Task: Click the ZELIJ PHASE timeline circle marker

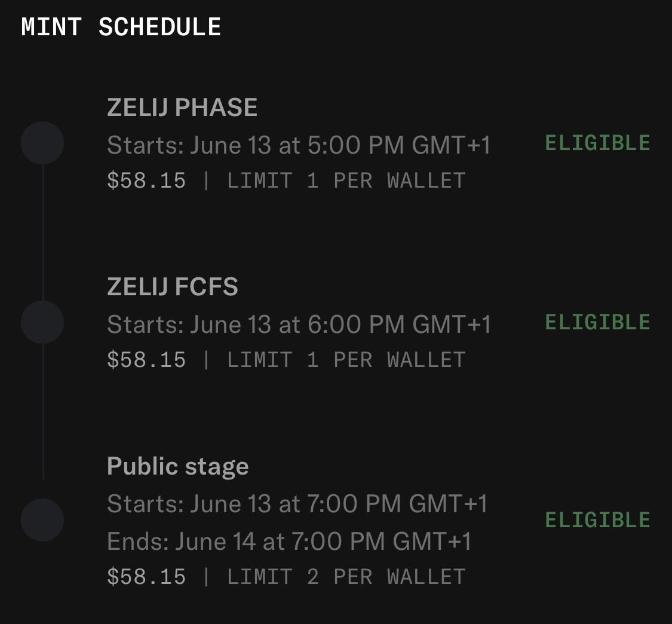Action: coord(42,143)
